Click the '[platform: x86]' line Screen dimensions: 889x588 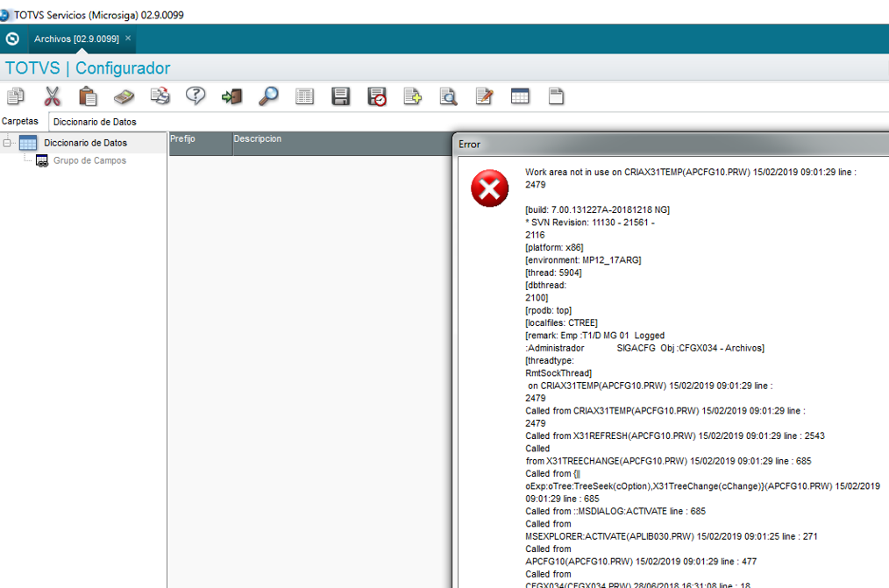[554, 247]
